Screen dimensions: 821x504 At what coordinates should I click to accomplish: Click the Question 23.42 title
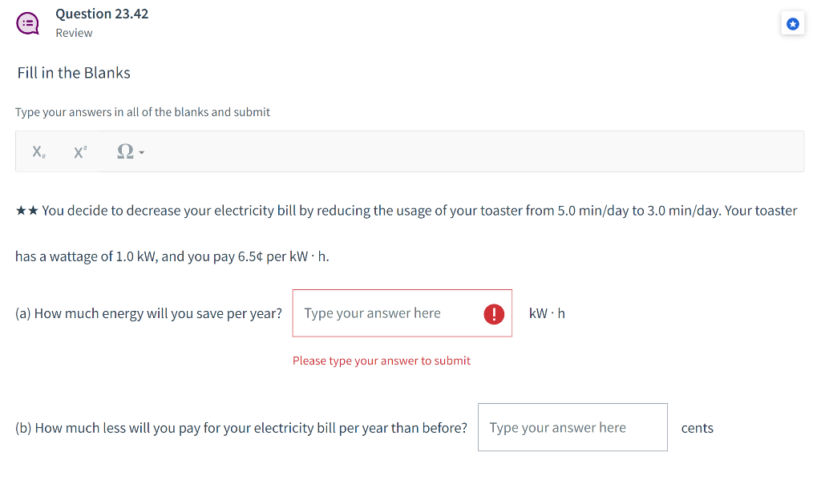coord(102,14)
